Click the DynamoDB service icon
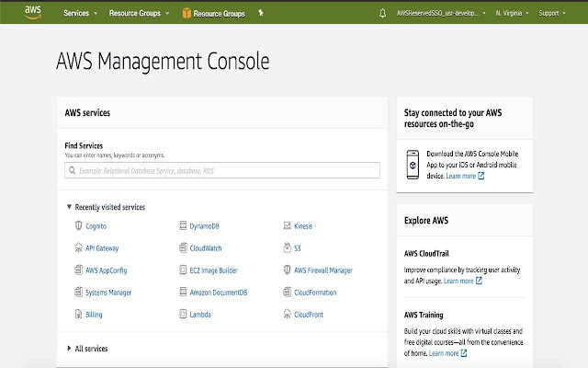 click(x=183, y=225)
